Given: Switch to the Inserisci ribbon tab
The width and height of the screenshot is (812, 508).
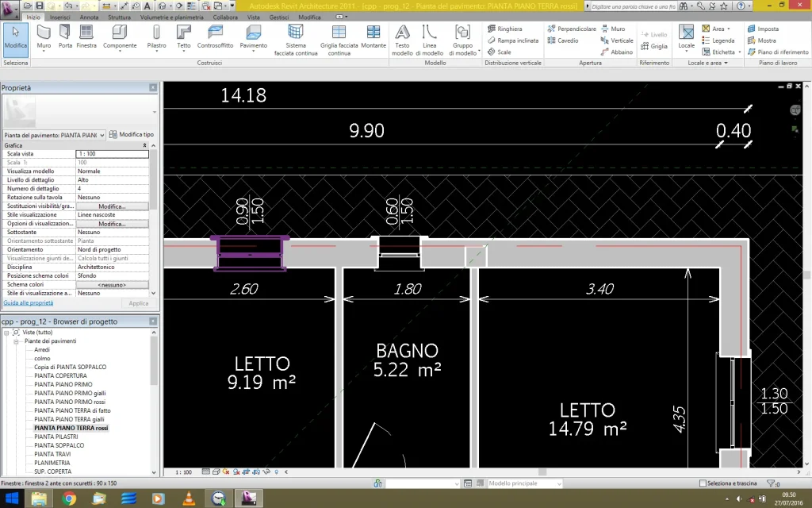Looking at the screenshot, I should point(60,17).
